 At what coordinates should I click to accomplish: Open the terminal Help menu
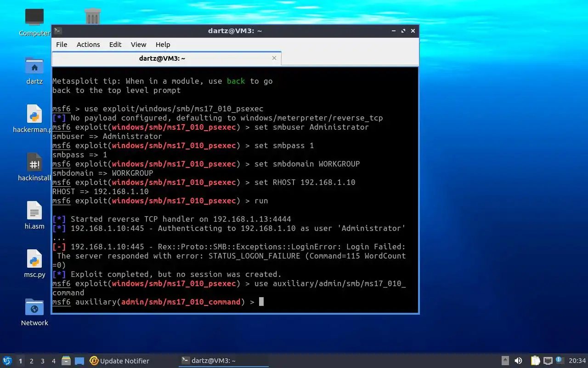(163, 45)
